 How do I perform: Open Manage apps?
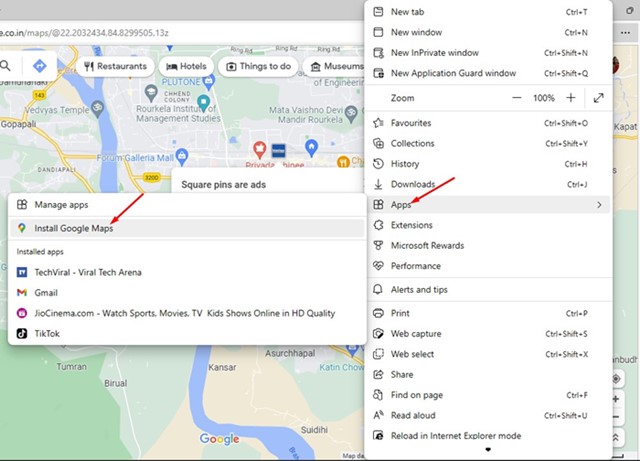point(187,205)
